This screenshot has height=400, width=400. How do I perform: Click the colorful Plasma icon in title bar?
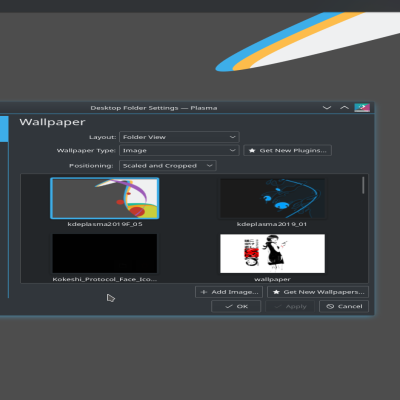362,108
